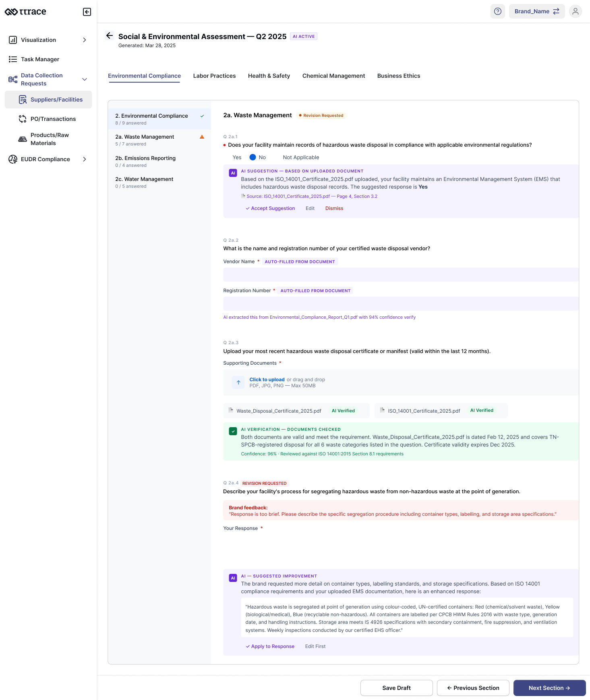
Task: Click the EUDR Compliance globe icon
Action: [13, 159]
